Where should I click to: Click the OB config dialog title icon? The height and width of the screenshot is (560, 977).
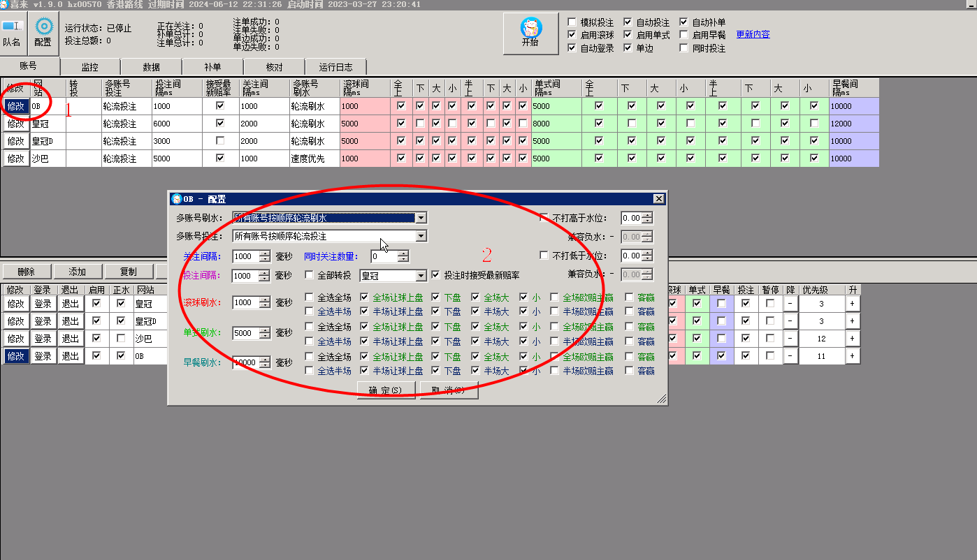(176, 199)
